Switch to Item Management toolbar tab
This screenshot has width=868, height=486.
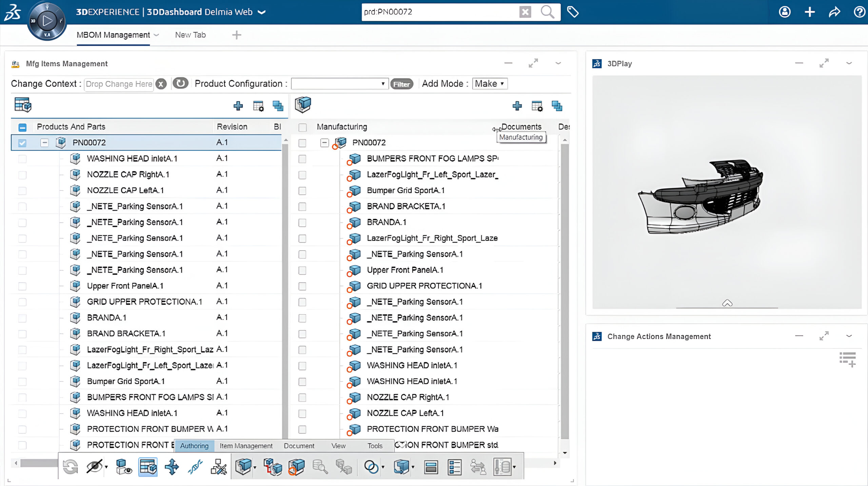(x=246, y=446)
